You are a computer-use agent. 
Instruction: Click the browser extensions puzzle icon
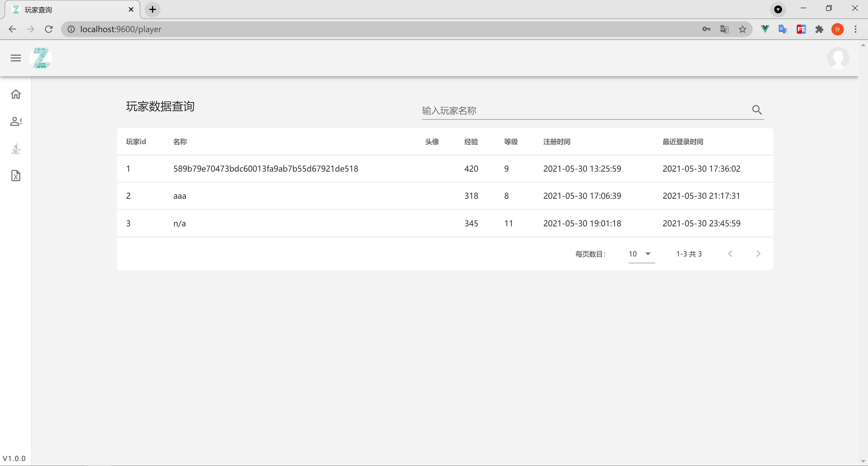[x=819, y=29]
